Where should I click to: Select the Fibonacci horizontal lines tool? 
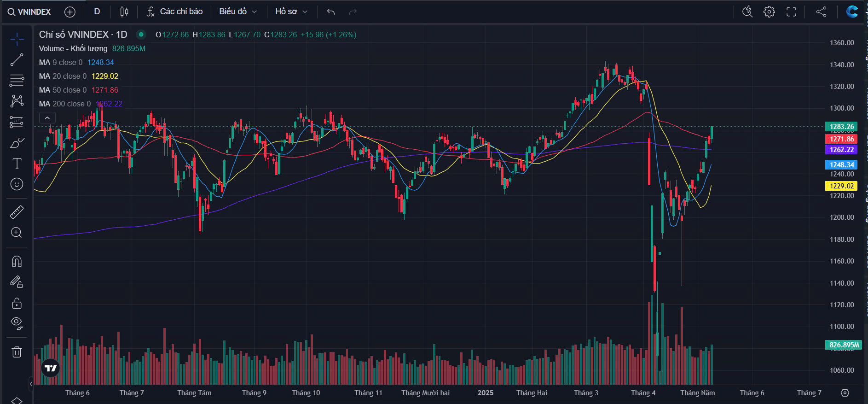17,80
